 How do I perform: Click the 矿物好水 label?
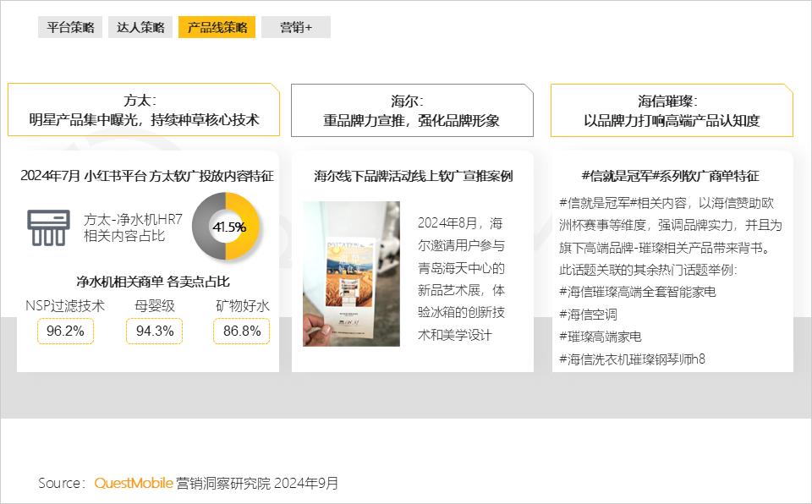click(243, 305)
